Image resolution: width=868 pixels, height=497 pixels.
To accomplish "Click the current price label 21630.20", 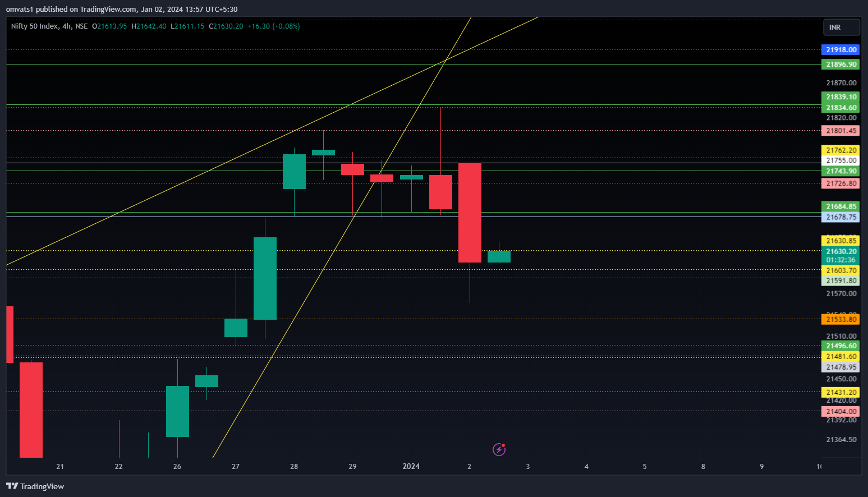I will pyautogui.click(x=841, y=251).
